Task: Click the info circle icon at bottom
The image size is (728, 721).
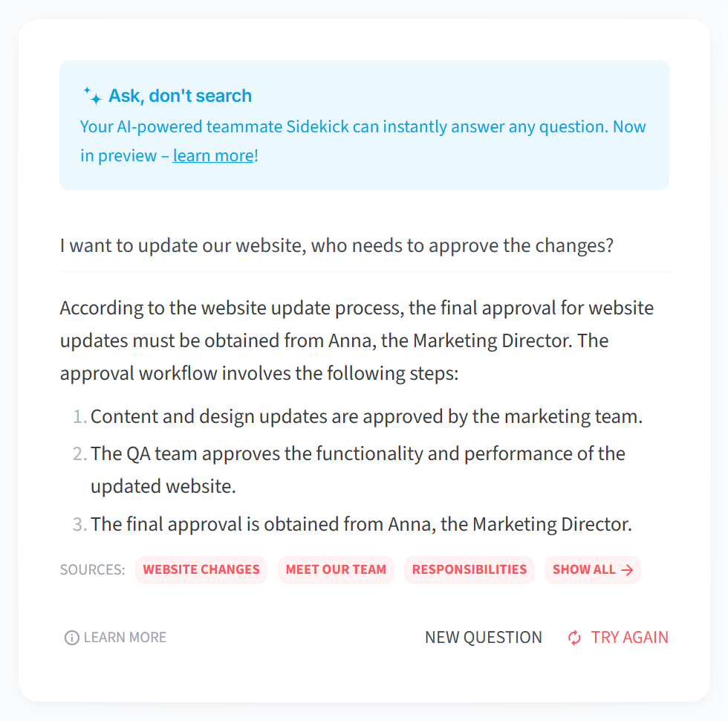Action: 71,638
